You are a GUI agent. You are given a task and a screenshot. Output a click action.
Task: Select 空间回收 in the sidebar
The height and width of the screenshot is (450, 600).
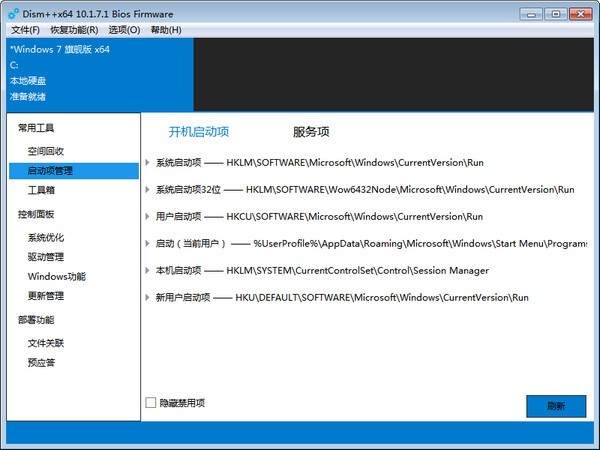pos(46,151)
